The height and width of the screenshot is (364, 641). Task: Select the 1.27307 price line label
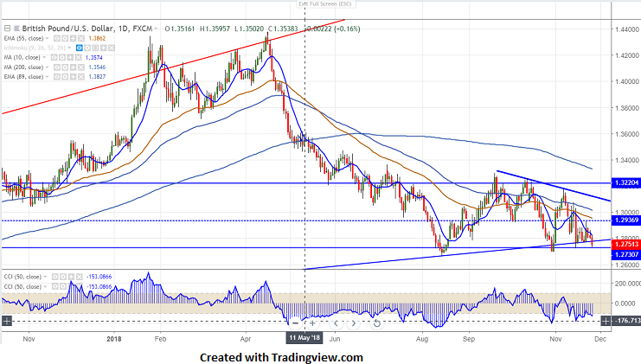click(625, 254)
